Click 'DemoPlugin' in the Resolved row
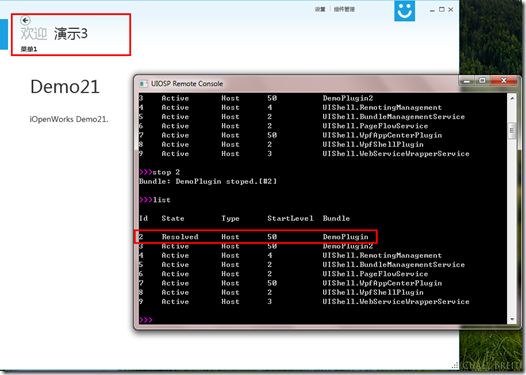The height and width of the screenshot is (375, 526). (346, 237)
